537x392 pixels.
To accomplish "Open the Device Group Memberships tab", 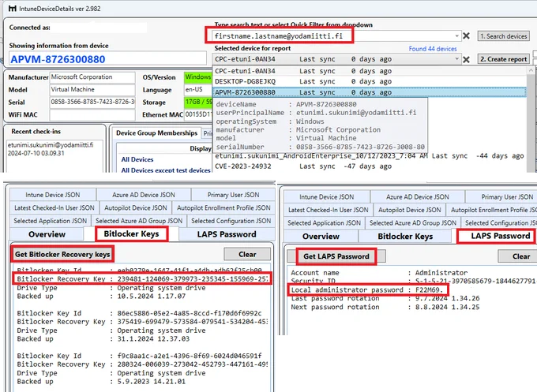I will tap(156, 133).
